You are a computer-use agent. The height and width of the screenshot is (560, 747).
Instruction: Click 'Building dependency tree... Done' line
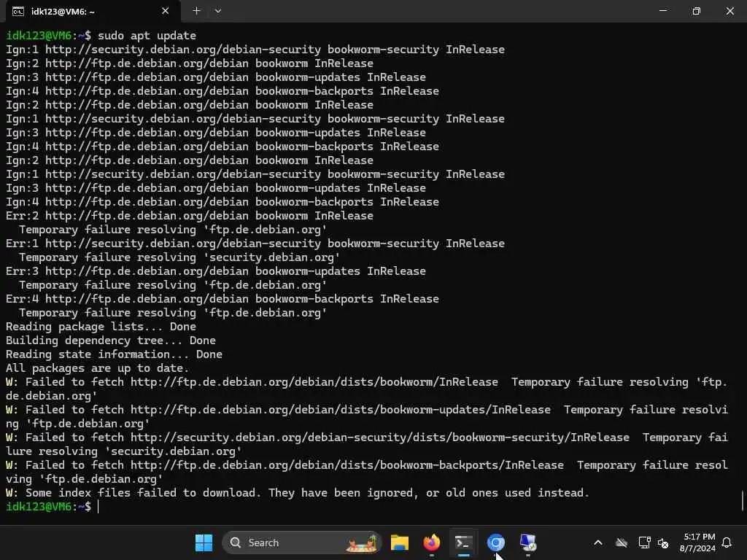pyautogui.click(x=111, y=341)
